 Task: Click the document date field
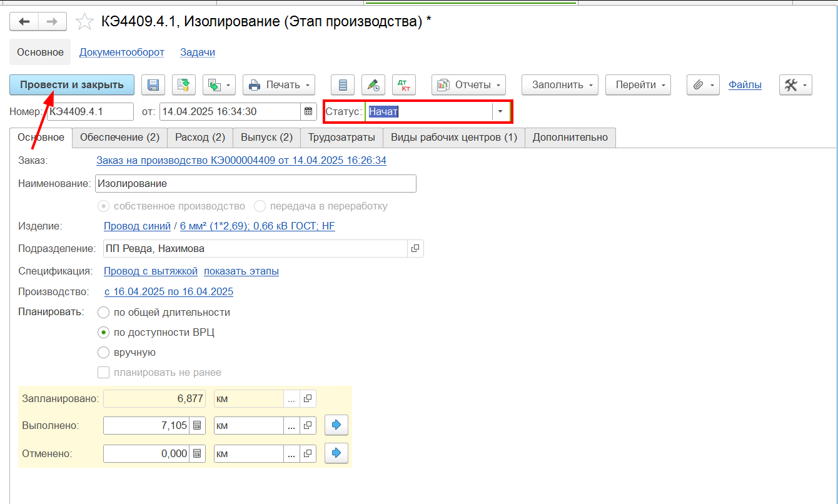(x=230, y=112)
